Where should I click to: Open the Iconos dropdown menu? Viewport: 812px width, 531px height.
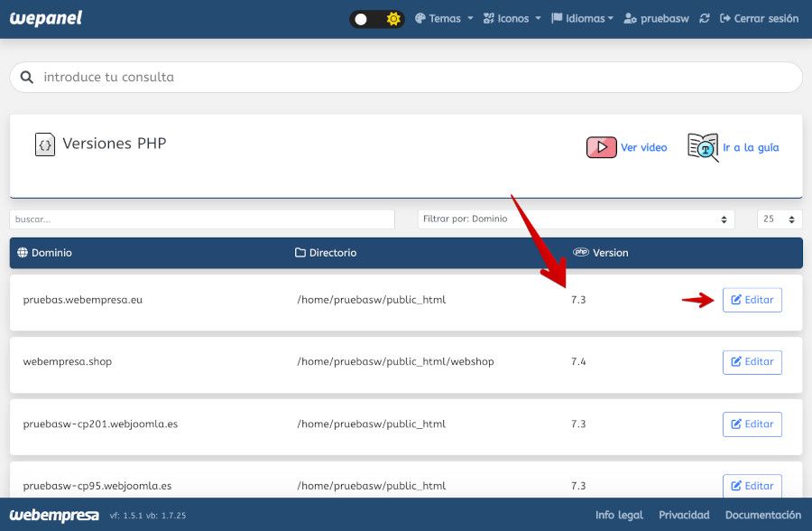pos(512,19)
